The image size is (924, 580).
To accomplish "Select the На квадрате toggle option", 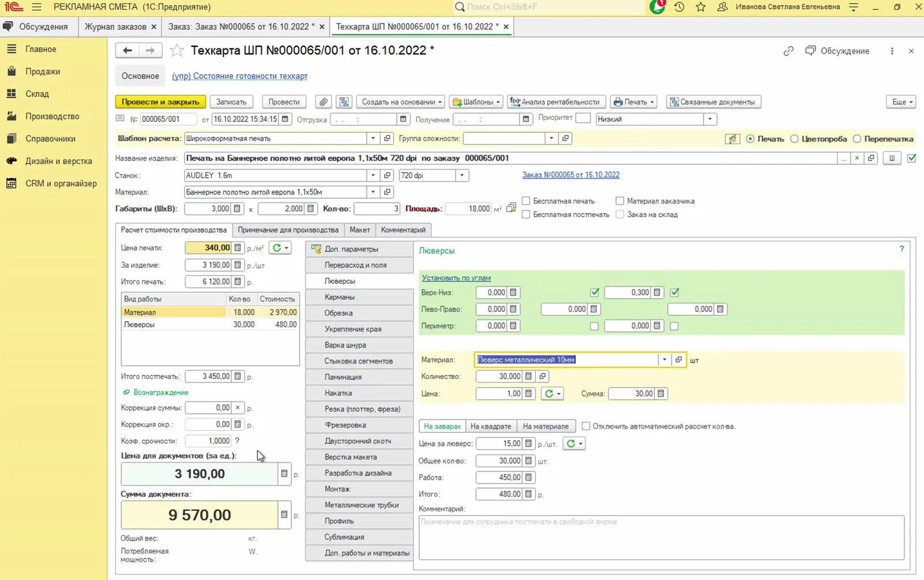I will [490, 426].
